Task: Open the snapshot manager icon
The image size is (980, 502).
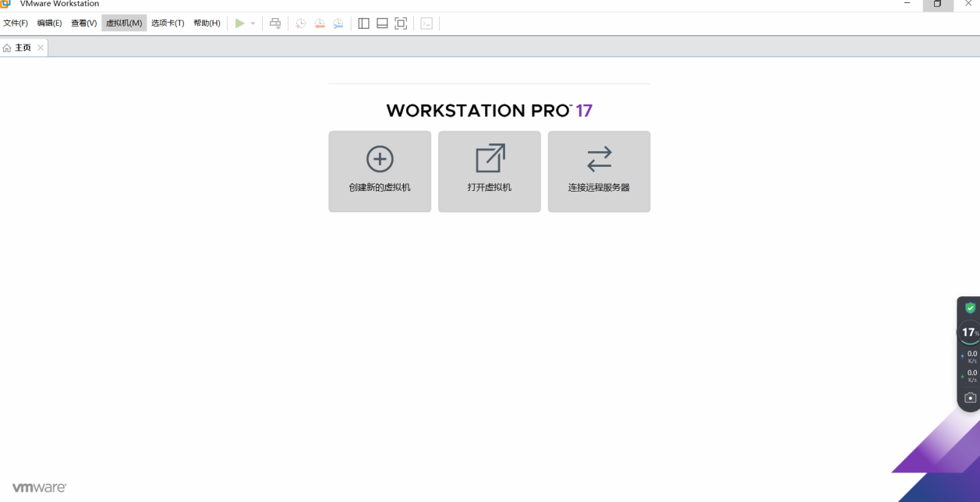Action: pyautogui.click(x=338, y=23)
